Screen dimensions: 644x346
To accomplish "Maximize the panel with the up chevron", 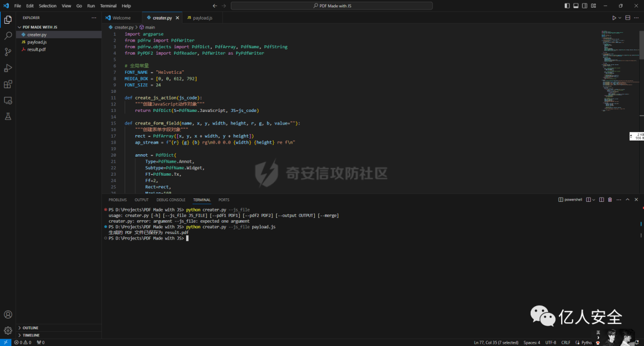I will (627, 200).
